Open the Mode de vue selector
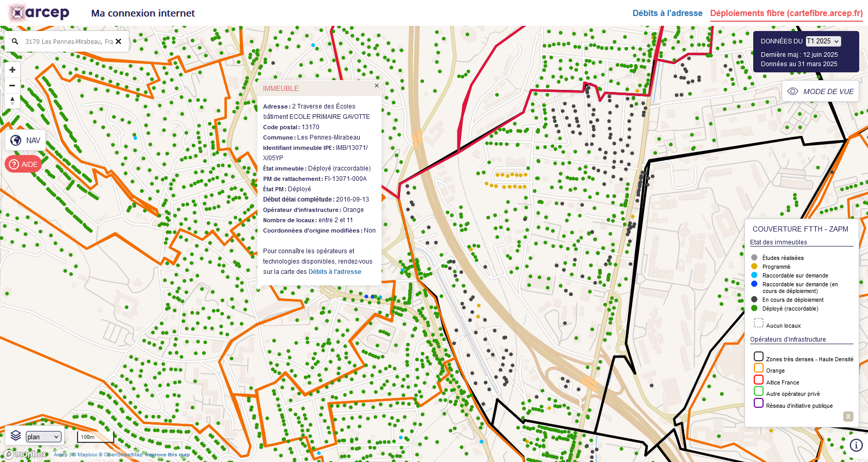Viewport: 868px width, 462px height. (x=820, y=91)
